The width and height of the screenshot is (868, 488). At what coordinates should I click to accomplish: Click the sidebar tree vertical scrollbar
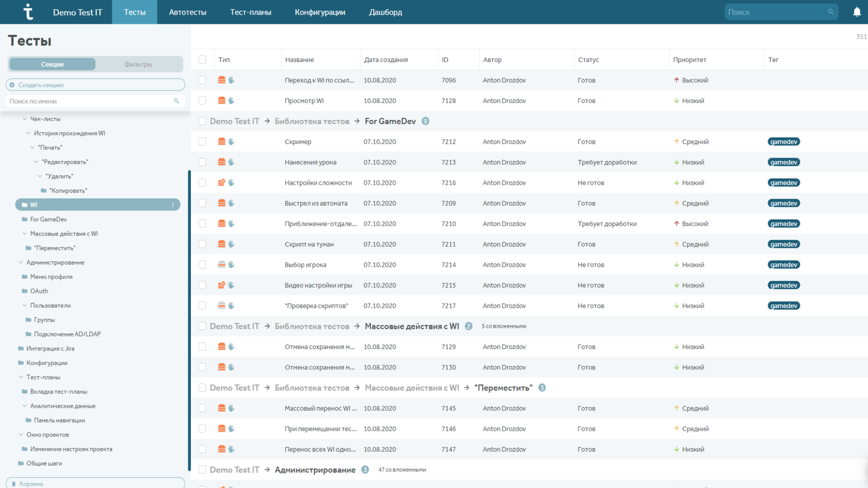[189, 321]
